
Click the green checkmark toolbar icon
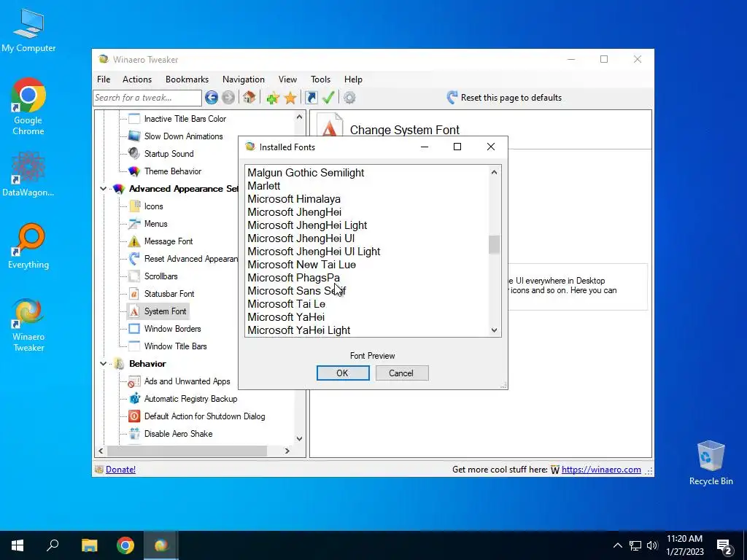pyautogui.click(x=328, y=98)
